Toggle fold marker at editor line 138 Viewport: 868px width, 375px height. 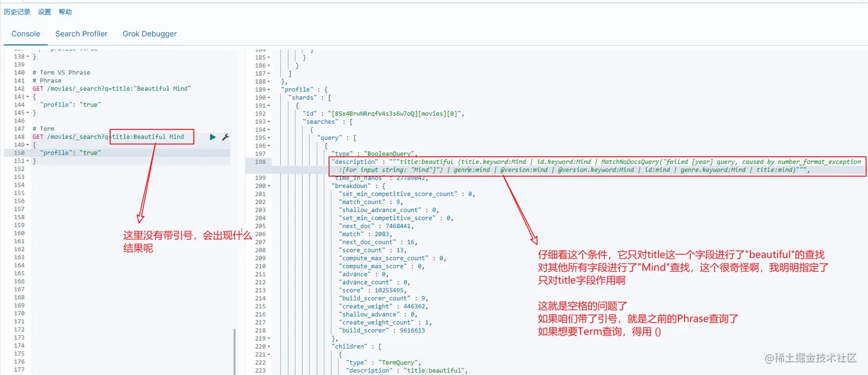pyautogui.click(x=28, y=57)
